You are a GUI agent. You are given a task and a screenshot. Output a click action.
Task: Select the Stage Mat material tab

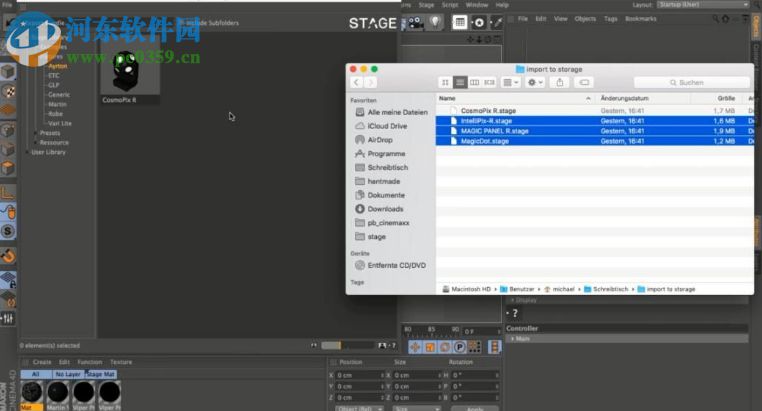(101, 374)
